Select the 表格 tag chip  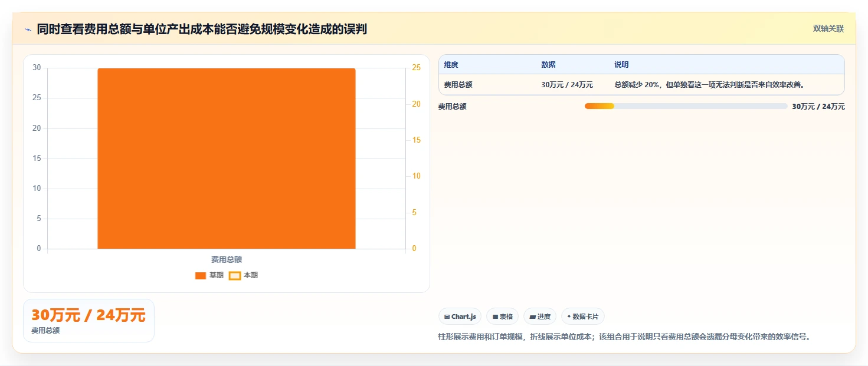coord(502,316)
